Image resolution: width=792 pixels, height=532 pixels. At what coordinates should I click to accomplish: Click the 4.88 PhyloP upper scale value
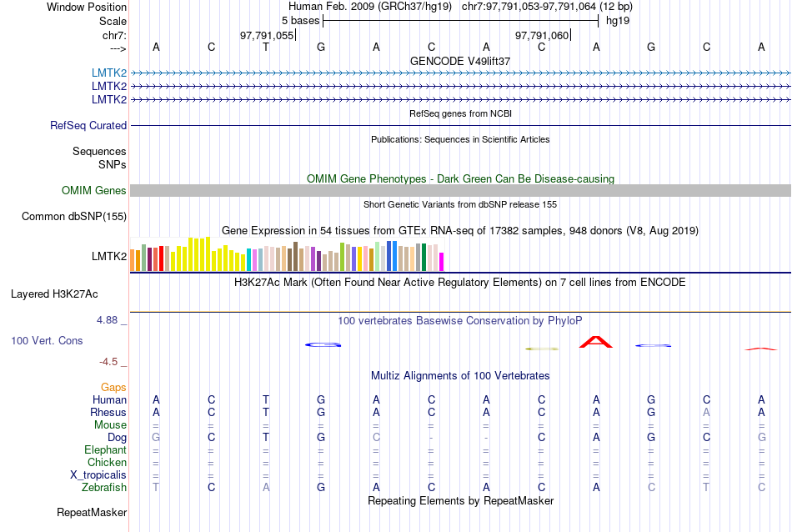(x=107, y=320)
